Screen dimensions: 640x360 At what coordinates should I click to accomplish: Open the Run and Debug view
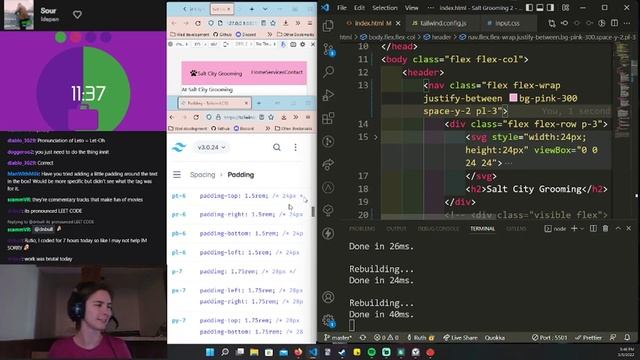(x=328, y=95)
